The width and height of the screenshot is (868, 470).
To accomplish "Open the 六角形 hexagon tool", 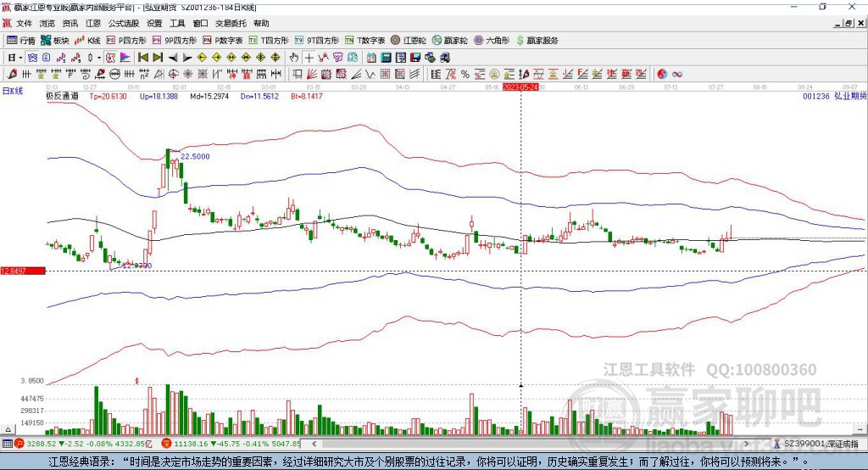I will point(492,41).
